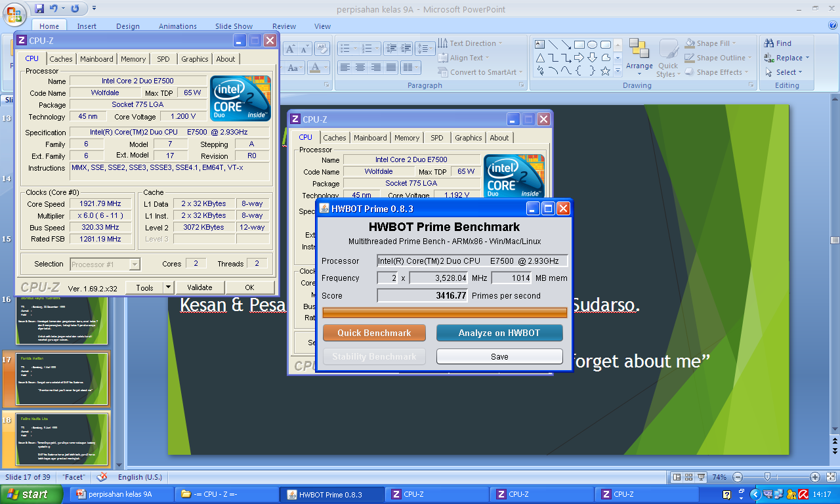Image resolution: width=840 pixels, height=504 pixels.
Task: Undo the last action in PowerPoint
Action: pos(54,9)
